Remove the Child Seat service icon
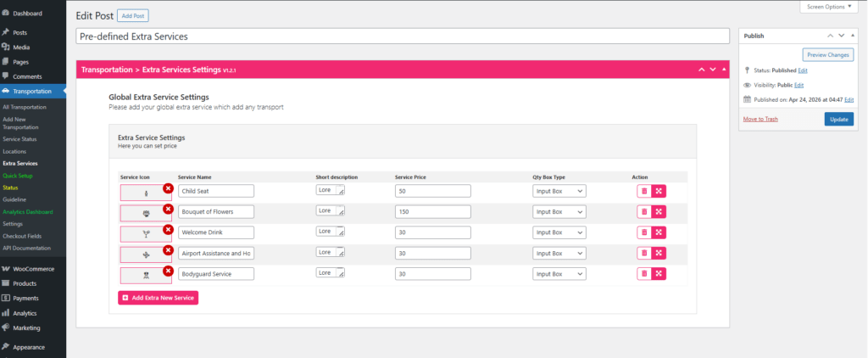The height and width of the screenshot is (358, 868). [168, 188]
